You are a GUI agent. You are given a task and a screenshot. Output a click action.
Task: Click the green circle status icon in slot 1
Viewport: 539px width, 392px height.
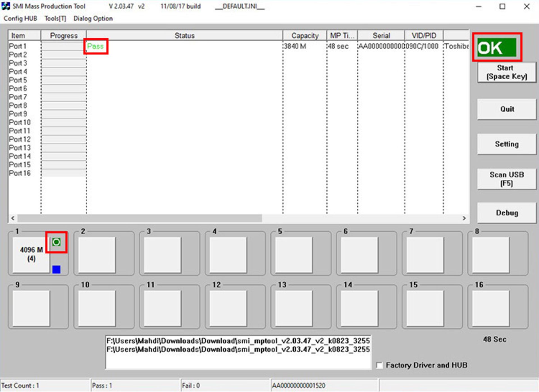click(56, 242)
